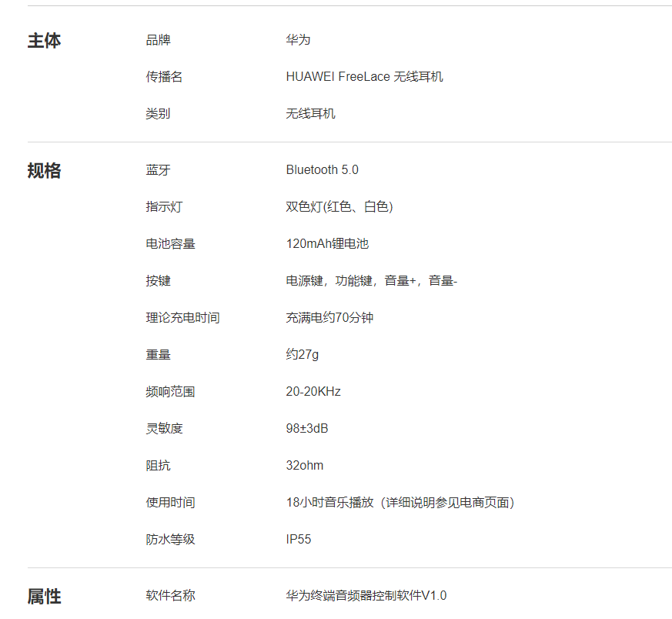Click the 20-20KHz frequency range value
The width and height of the screenshot is (672, 619).
(x=313, y=392)
